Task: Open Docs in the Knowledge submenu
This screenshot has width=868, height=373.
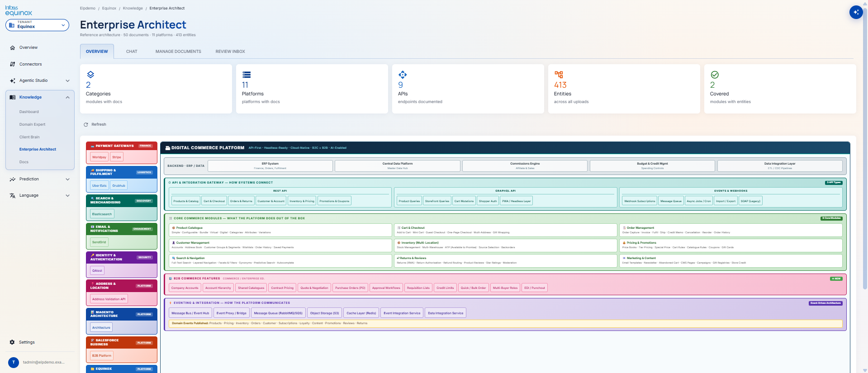Action: [24, 162]
